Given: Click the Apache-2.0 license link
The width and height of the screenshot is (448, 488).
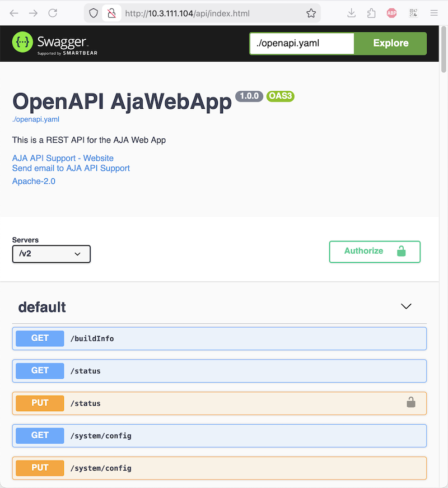Looking at the screenshot, I should (x=34, y=181).
